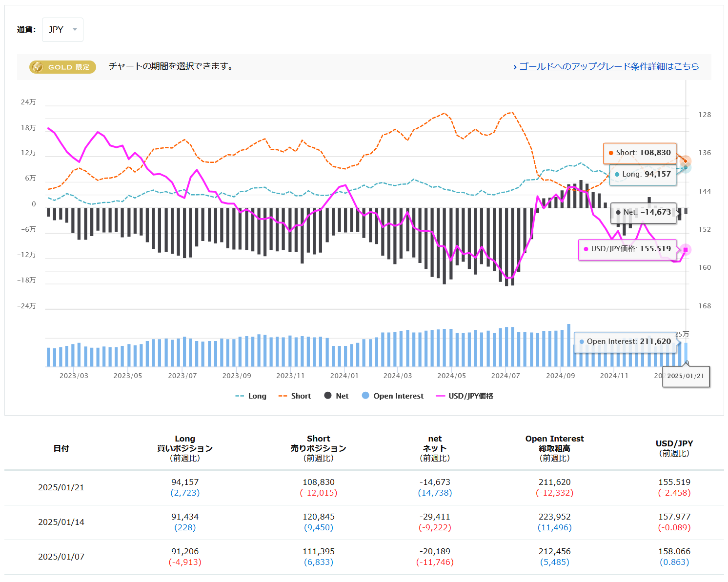This screenshot has height=582, width=728.
Task: Click the teal Long data point marker
Action: (x=686, y=167)
